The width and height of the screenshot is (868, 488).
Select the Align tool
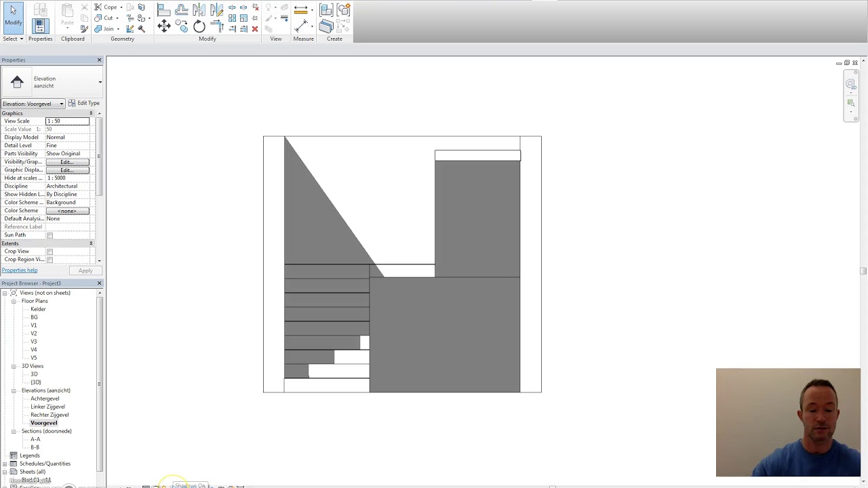(x=163, y=9)
